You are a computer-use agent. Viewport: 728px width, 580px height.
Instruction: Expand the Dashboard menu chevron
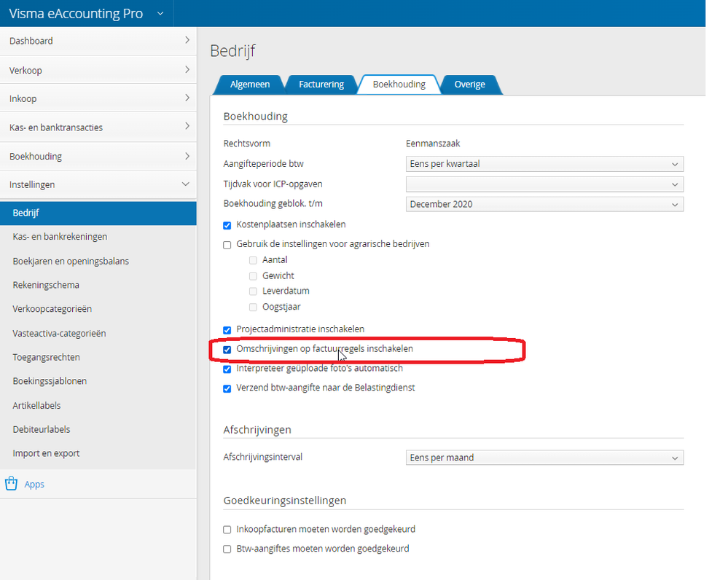pyautogui.click(x=187, y=40)
